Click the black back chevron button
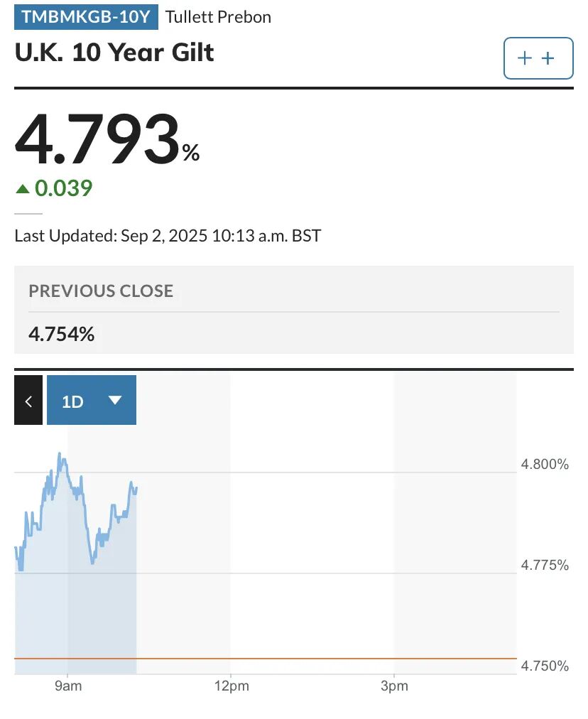The width and height of the screenshot is (588, 719). (x=28, y=401)
